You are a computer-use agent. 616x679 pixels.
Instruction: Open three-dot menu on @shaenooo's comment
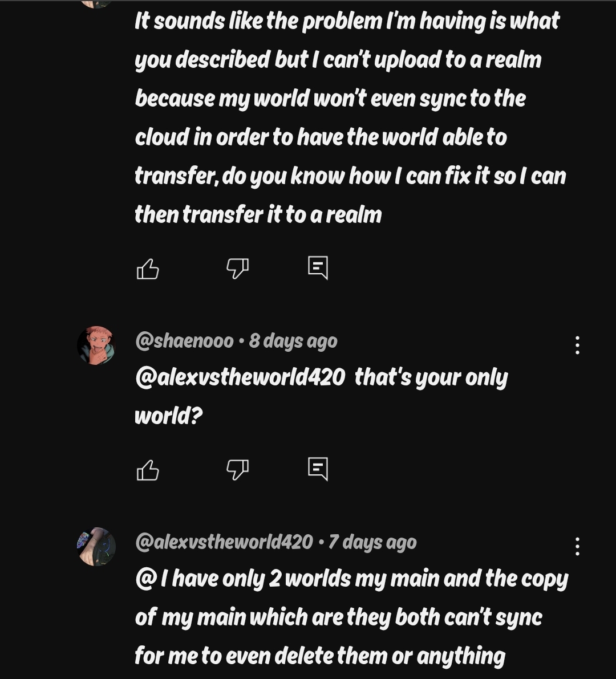coord(577,345)
